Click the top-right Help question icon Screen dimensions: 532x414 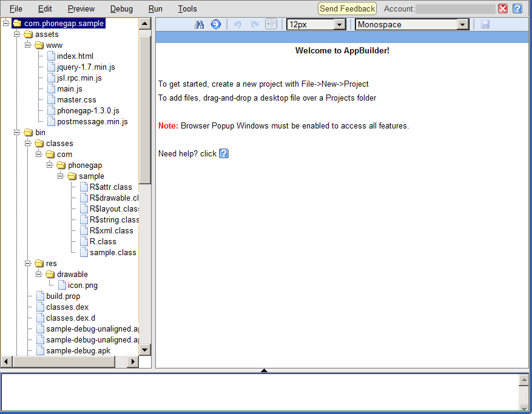point(517,8)
